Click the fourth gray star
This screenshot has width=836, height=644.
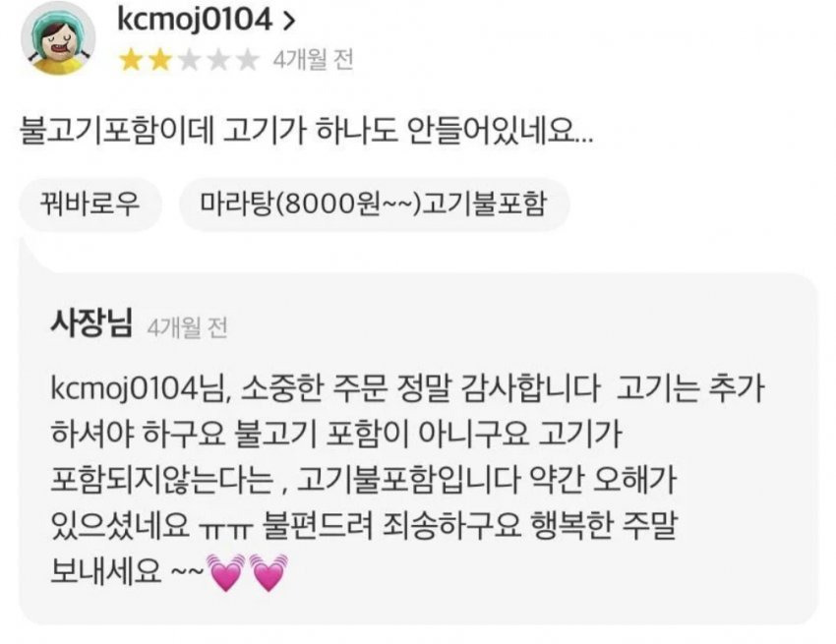[x=218, y=60]
